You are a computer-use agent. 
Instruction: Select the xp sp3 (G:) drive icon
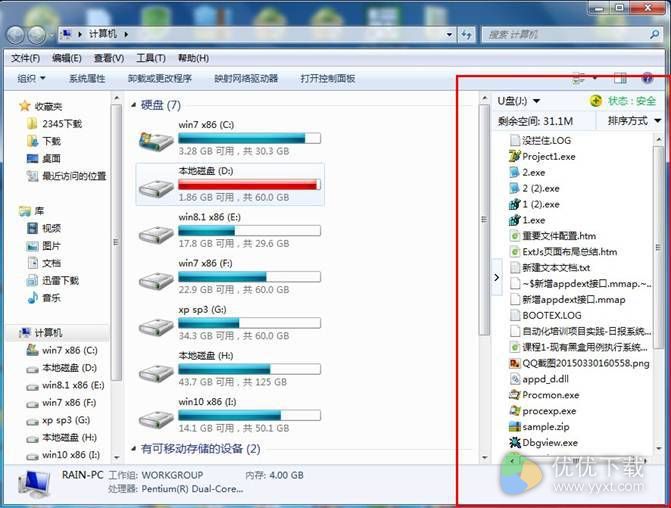[x=156, y=326]
